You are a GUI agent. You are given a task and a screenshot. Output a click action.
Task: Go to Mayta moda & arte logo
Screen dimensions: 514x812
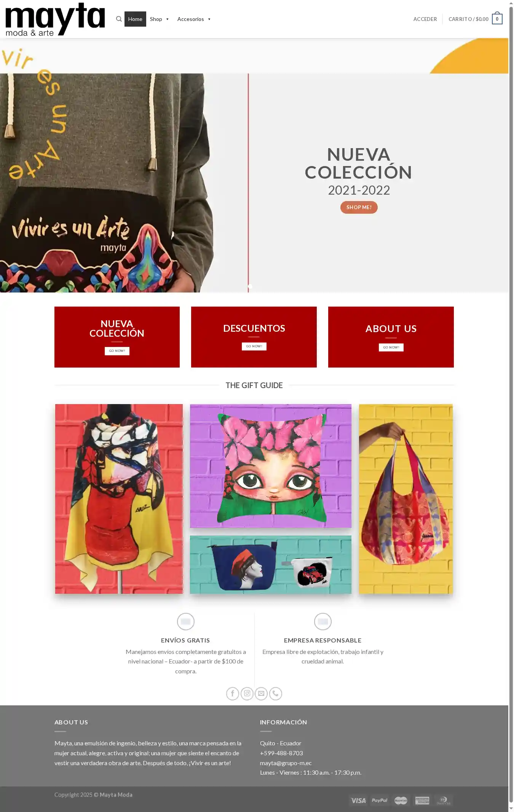pyautogui.click(x=55, y=19)
